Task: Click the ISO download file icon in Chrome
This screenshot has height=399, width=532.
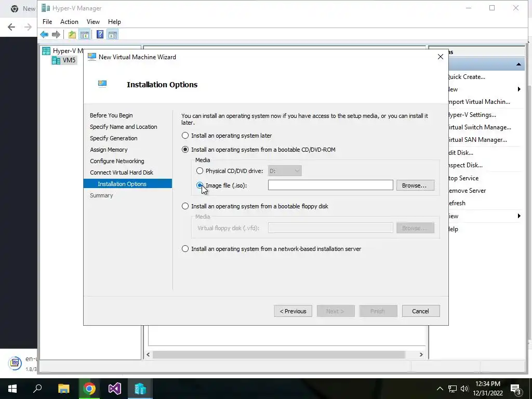Action: [15, 363]
